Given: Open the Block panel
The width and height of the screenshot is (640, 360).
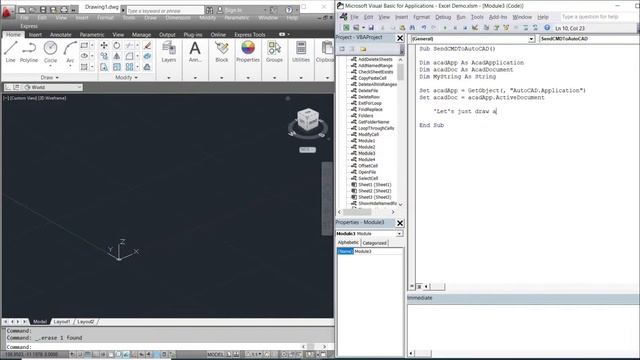Looking at the screenshot, I should 222,52.
